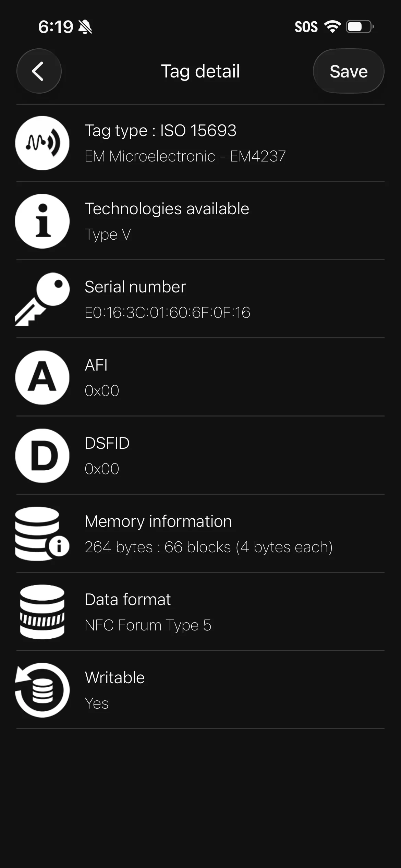
Task: Tap NFC Forum Type 5 data format
Action: coord(148,625)
